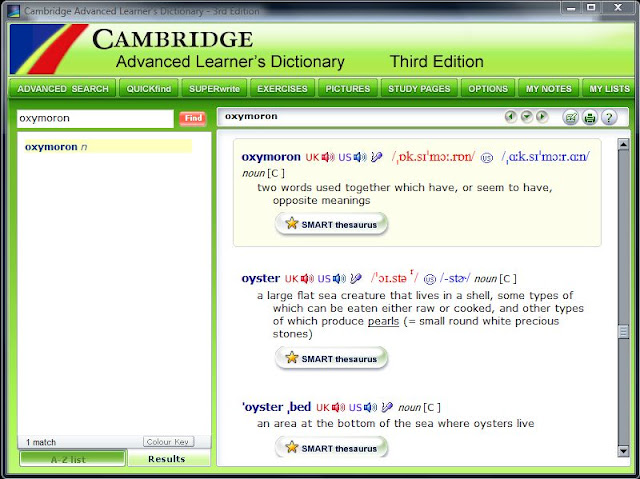
Task: Print the entry using the printer icon
Action: pyautogui.click(x=589, y=118)
